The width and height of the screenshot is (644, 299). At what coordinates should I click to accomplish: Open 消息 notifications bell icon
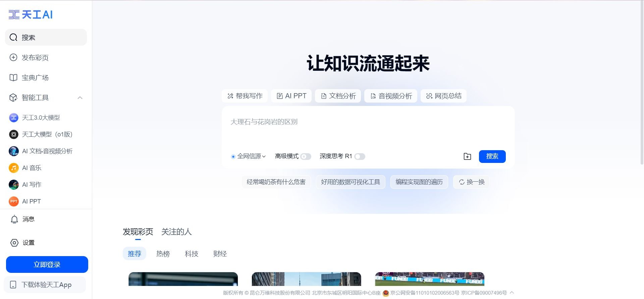[x=14, y=220]
